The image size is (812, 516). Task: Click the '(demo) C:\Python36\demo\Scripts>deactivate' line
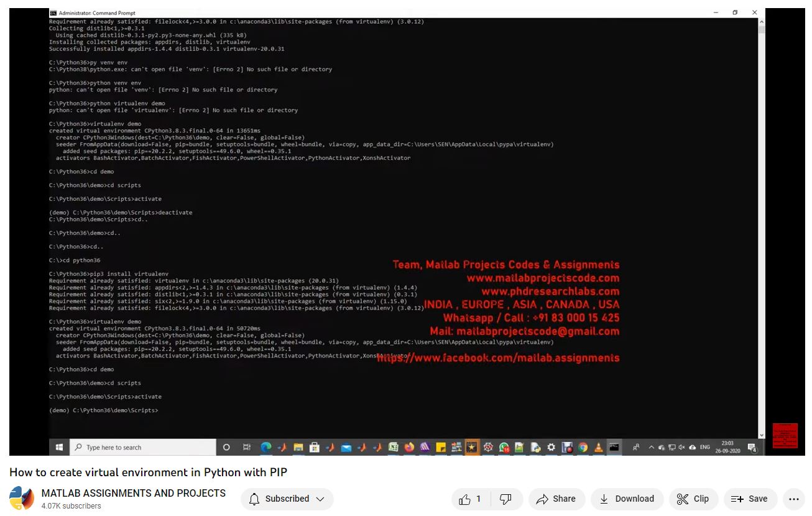(121, 213)
